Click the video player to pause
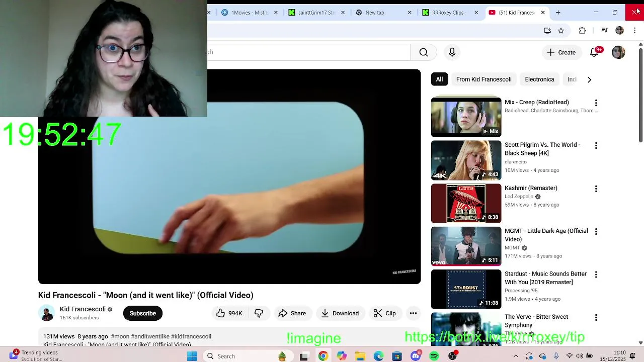 [229, 176]
